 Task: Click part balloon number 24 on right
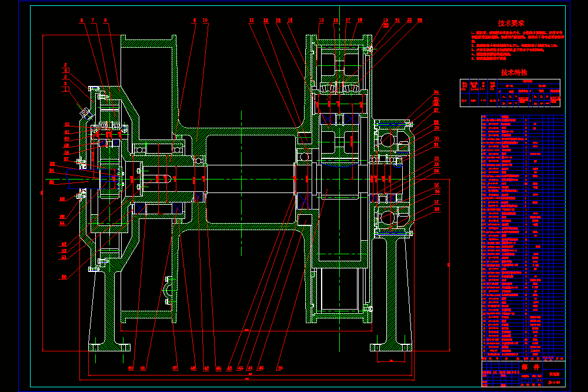(436, 92)
